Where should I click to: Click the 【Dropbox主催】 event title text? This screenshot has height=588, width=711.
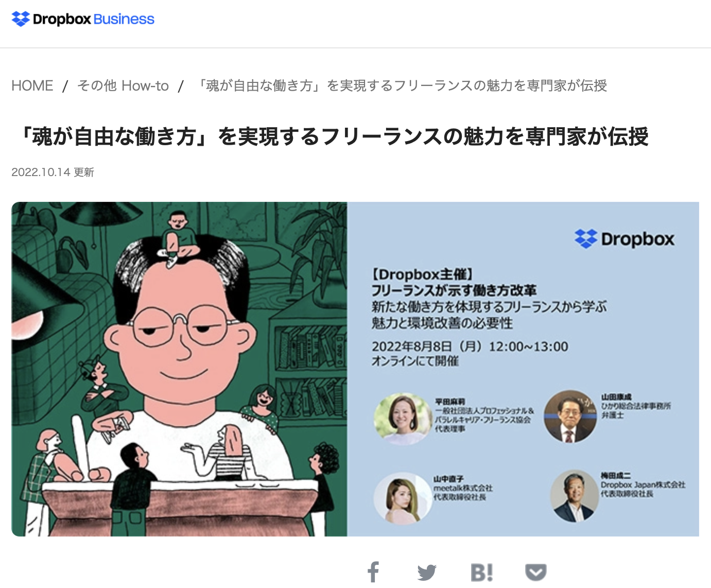point(422,274)
